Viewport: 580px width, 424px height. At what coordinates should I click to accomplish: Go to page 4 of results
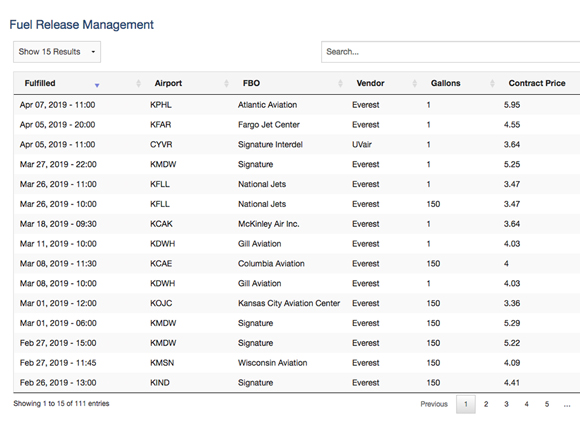[526, 404]
